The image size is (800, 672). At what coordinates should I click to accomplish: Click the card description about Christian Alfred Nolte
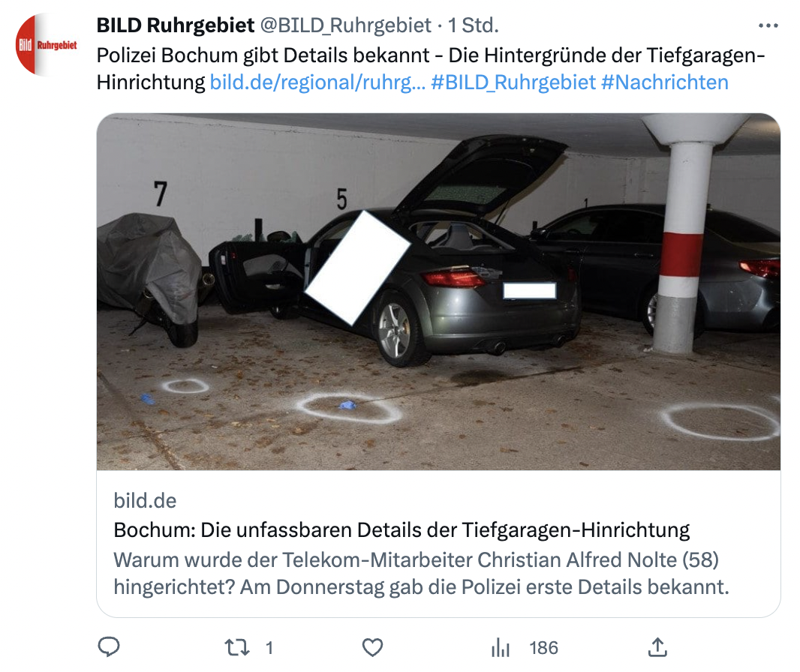tap(422, 574)
